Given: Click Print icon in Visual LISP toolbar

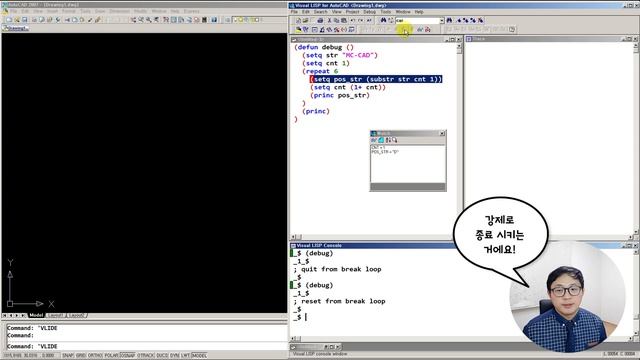Looking at the screenshot, I should [x=320, y=20].
